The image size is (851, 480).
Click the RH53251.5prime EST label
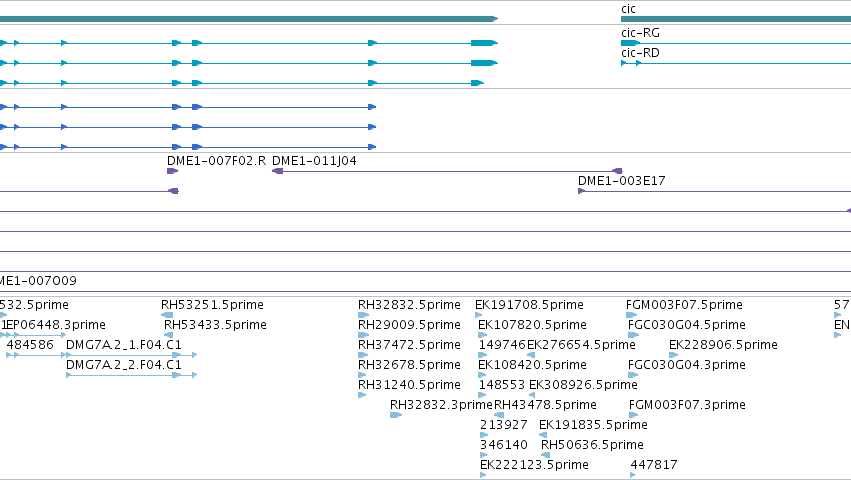(x=212, y=305)
